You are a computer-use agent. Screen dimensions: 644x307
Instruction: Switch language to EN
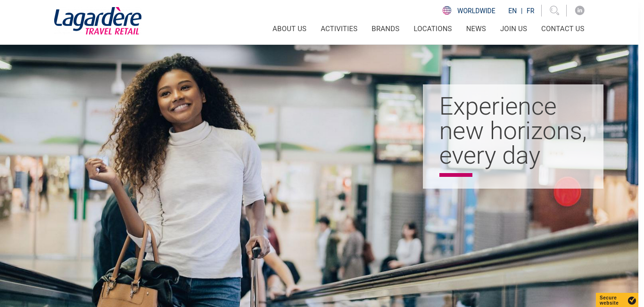coord(512,11)
